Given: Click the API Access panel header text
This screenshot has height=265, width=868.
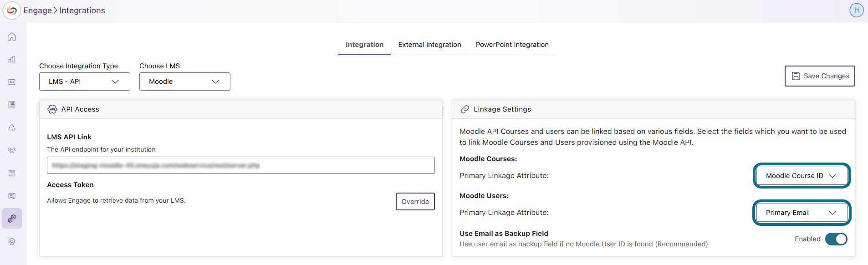Looking at the screenshot, I should point(80,109).
